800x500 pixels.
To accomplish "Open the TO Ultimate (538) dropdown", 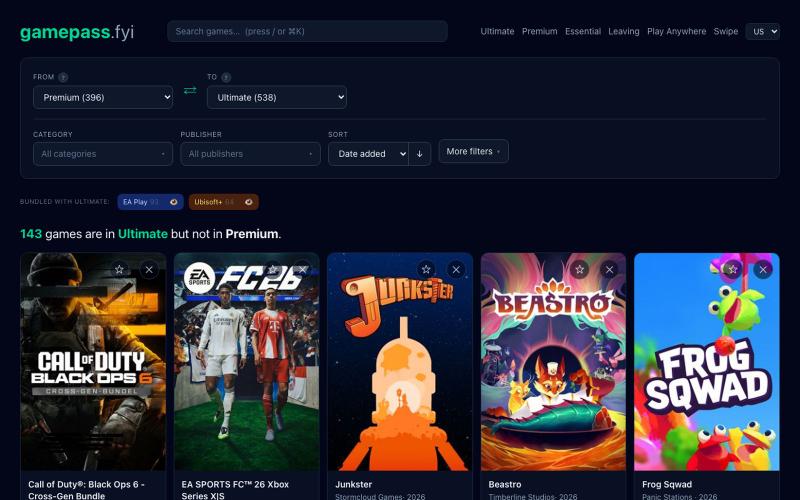I will (277, 97).
